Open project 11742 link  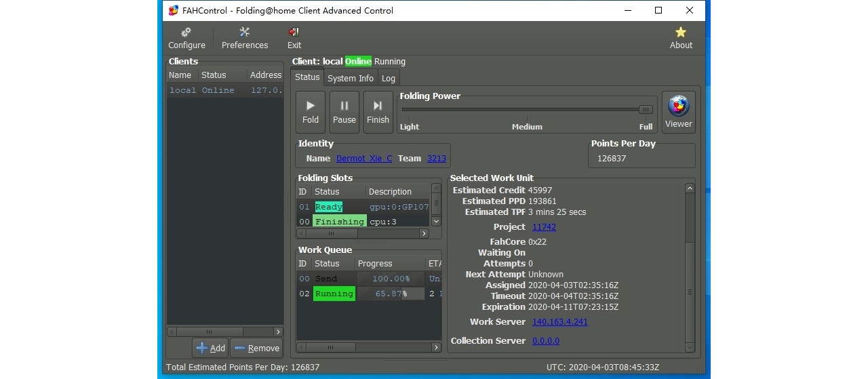544,227
